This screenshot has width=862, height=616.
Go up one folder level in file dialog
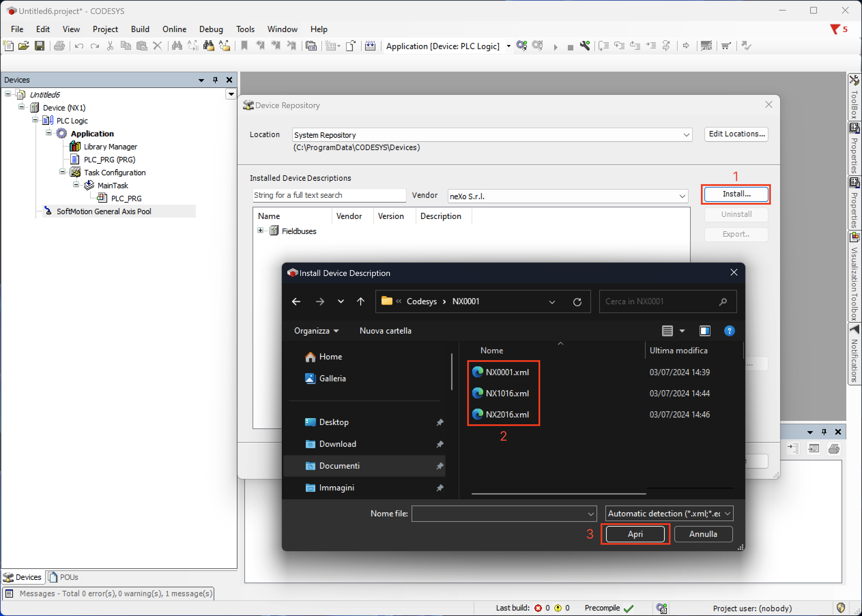[360, 302]
